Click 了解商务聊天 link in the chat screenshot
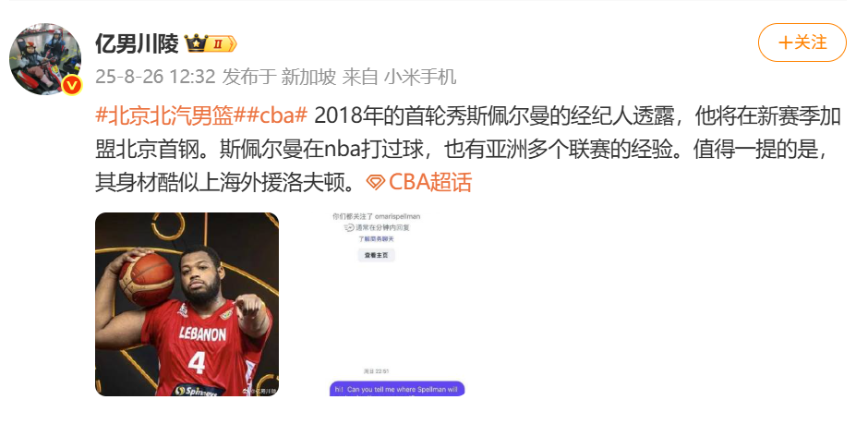The image size is (868, 424). coord(376,239)
